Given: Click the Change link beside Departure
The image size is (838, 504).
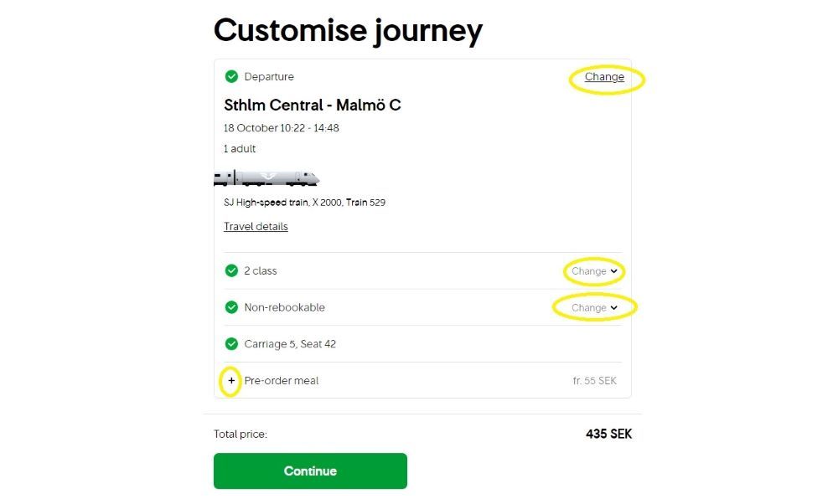Looking at the screenshot, I should [x=604, y=76].
